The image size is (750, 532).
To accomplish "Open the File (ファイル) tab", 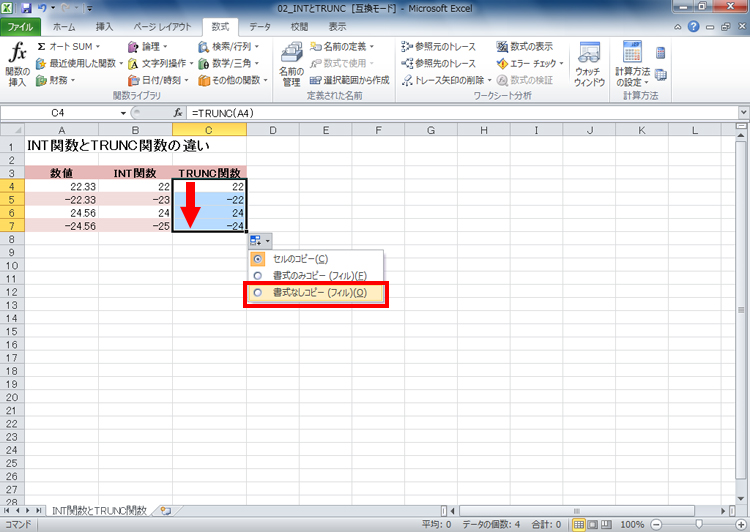I will click(x=20, y=27).
